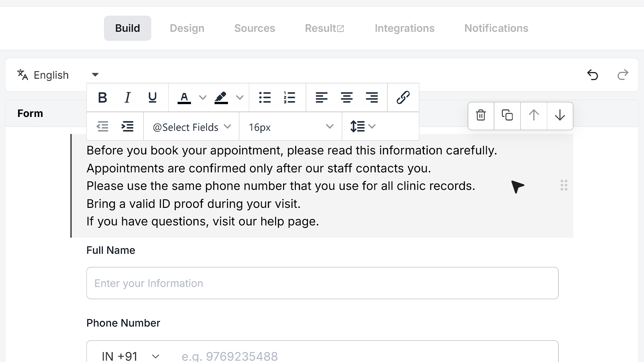The image size is (644, 362).
Task: Increase the paragraph indent
Action: [127, 127]
